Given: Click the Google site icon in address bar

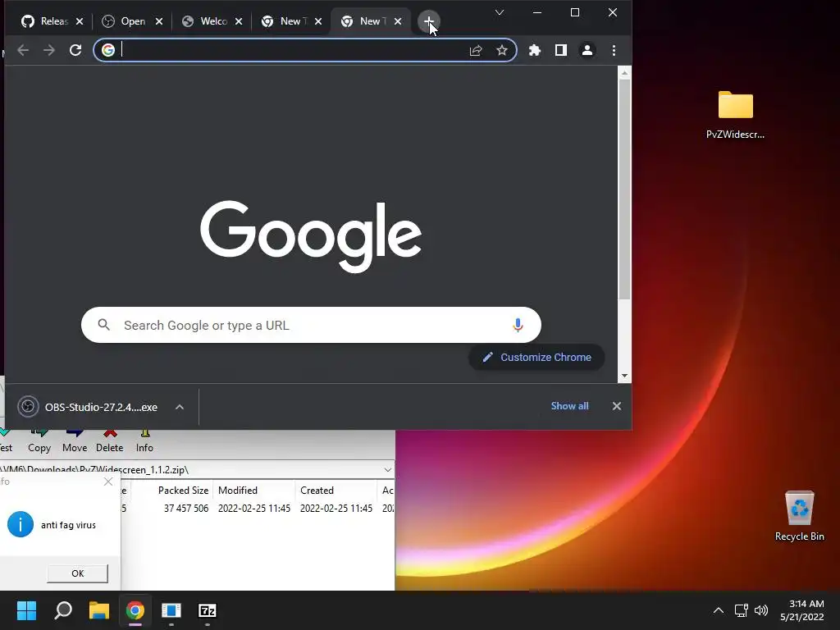Looking at the screenshot, I should click(108, 50).
